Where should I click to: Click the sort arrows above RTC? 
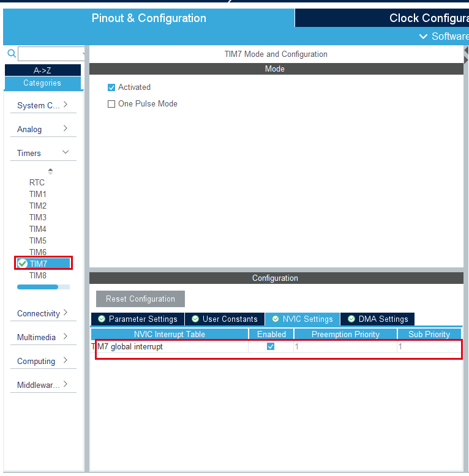(50, 171)
